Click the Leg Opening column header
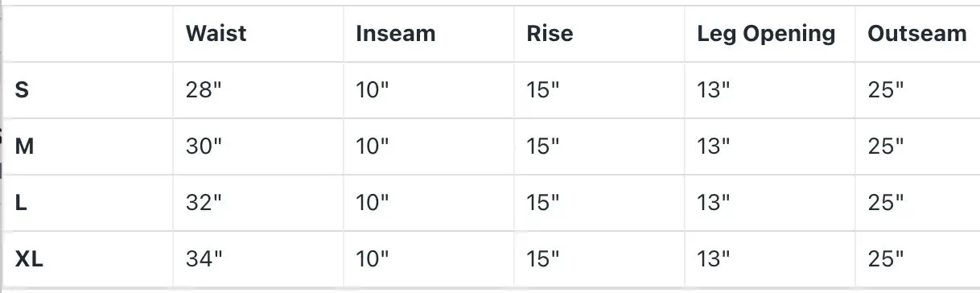980x293 pixels. (766, 34)
